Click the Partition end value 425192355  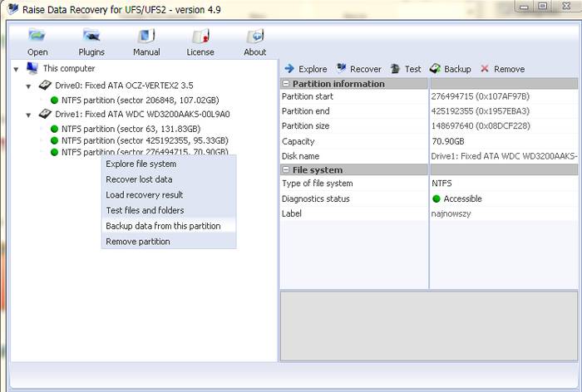point(481,111)
